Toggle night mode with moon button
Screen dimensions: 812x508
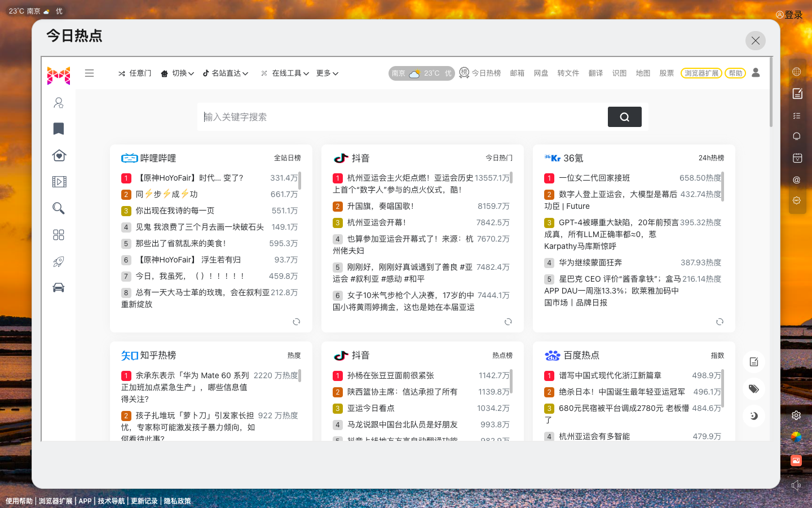point(753,416)
